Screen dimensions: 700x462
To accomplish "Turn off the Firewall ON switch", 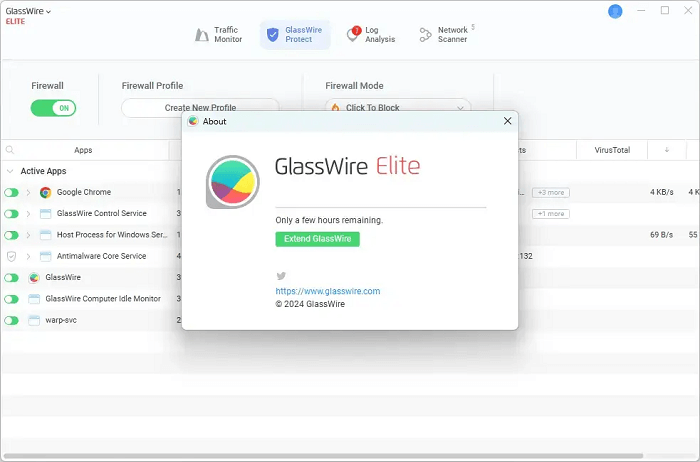I will click(53, 108).
